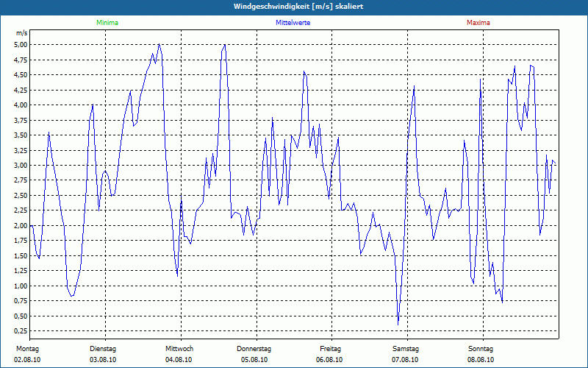This screenshot has height=368, width=588.
Task: Click the 4,50 y-axis value
Action: 21,75
